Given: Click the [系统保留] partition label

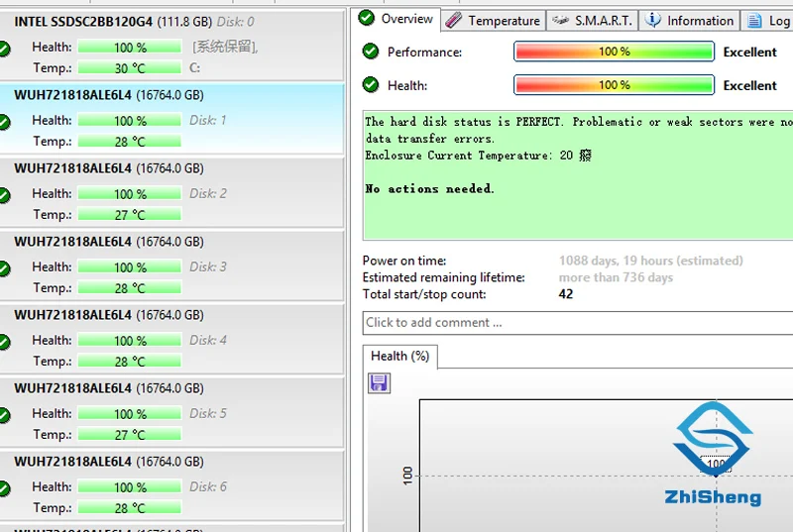Looking at the screenshot, I should pos(225,47).
